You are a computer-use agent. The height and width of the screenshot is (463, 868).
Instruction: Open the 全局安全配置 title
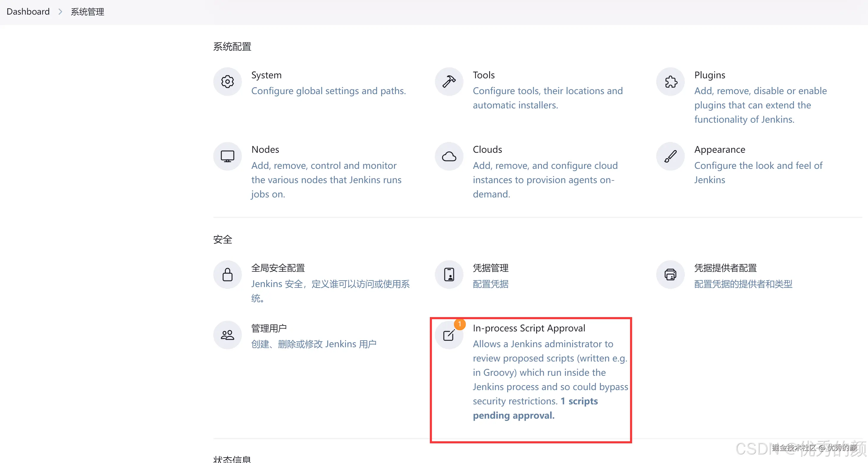[278, 268]
